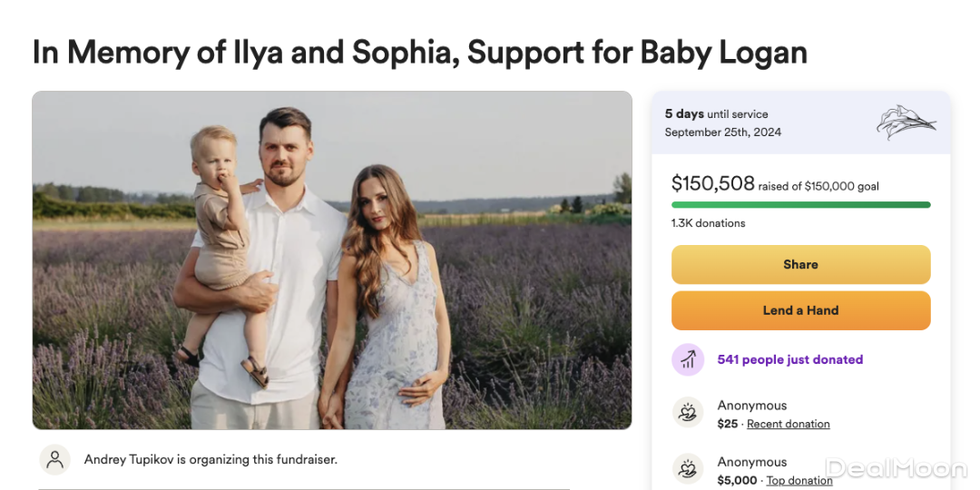Click the $5,000 donation amount
Viewport: 980px width, 490px height.
737,481
